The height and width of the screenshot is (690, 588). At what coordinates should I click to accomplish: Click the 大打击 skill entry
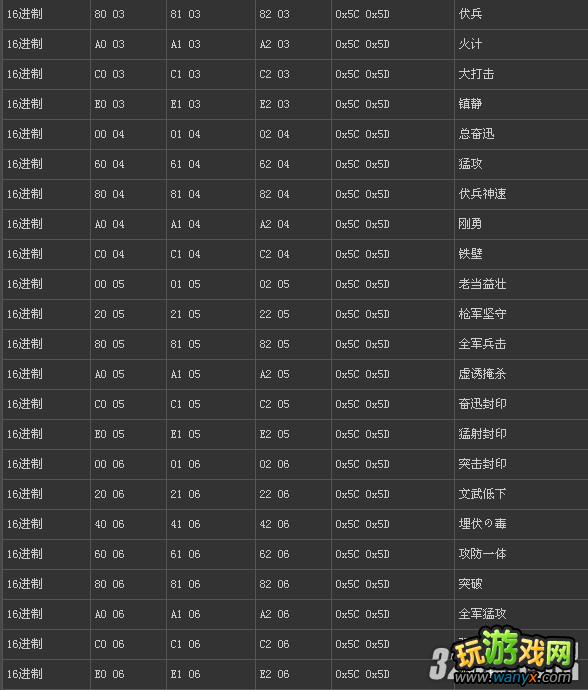click(x=476, y=74)
